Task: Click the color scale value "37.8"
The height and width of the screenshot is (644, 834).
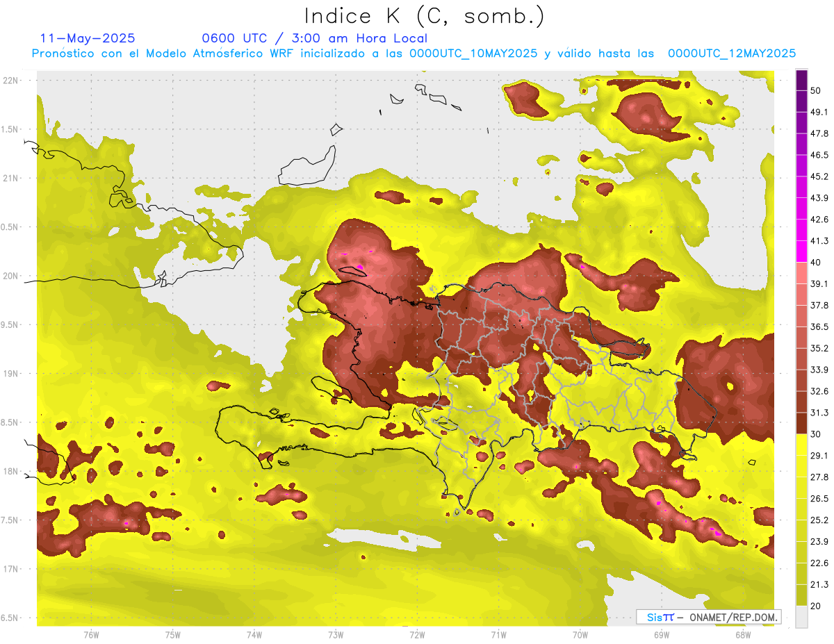Action: point(819,305)
